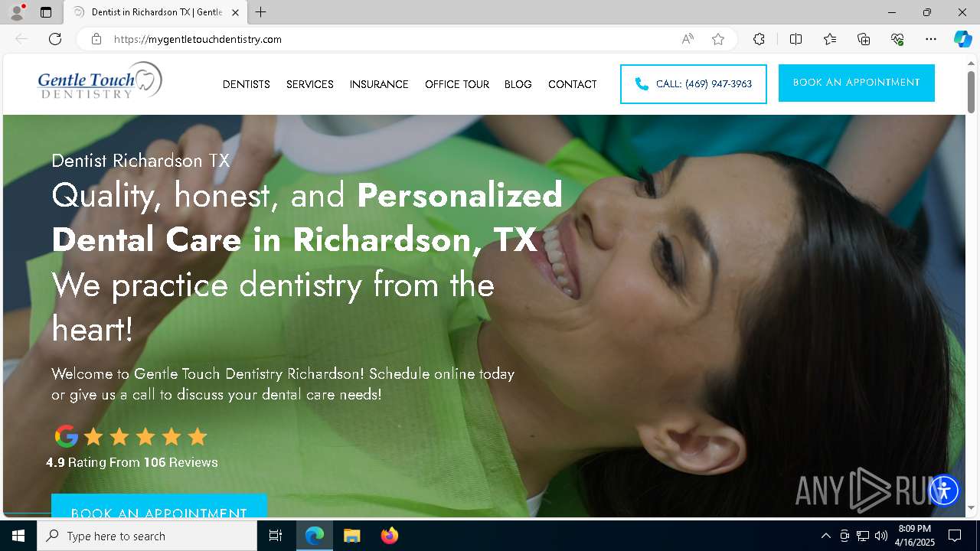The width and height of the screenshot is (980, 551).
Task: Open Firefox from taskbar
Action: (389, 536)
